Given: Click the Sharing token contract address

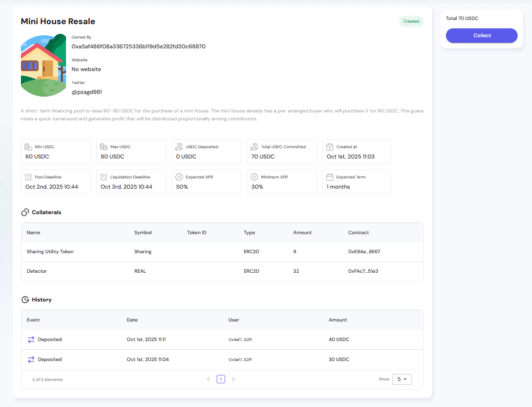Looking at the screenshot, I should click(x=364, y=252).
